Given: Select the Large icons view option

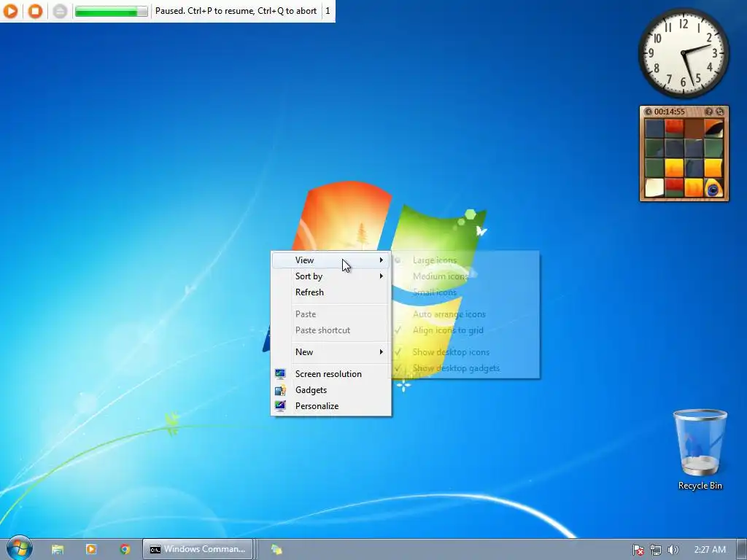Looking at the screenshot, I should 466,260.
